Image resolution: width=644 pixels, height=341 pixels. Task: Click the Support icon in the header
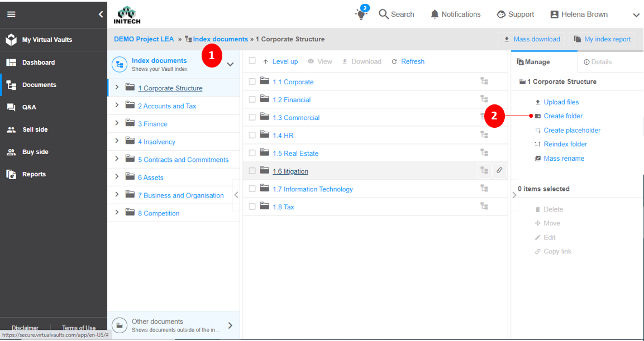pyautogui.click(x=500, y=14)
